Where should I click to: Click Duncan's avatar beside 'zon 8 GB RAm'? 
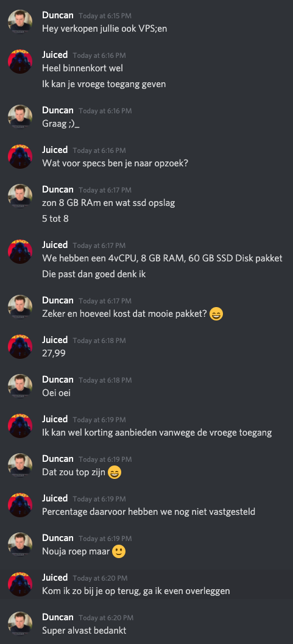click(20, 196)
